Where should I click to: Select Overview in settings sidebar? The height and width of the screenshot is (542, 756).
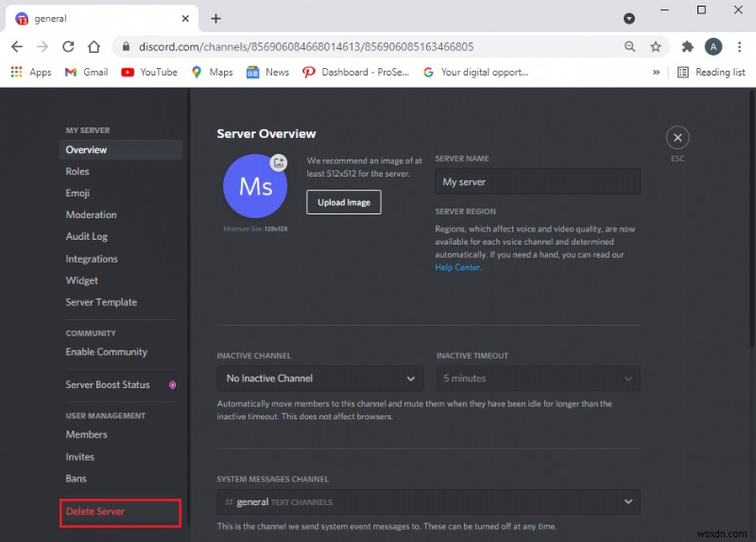(x=121, y=150)
